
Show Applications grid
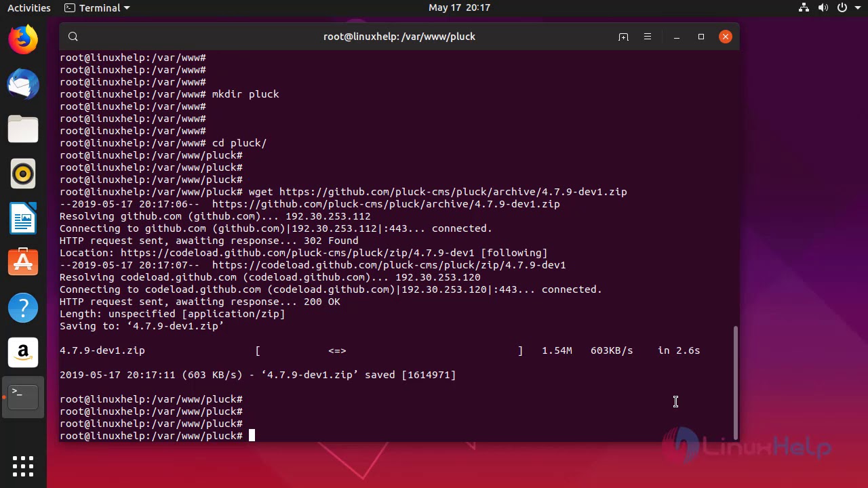tap(23, 466)
